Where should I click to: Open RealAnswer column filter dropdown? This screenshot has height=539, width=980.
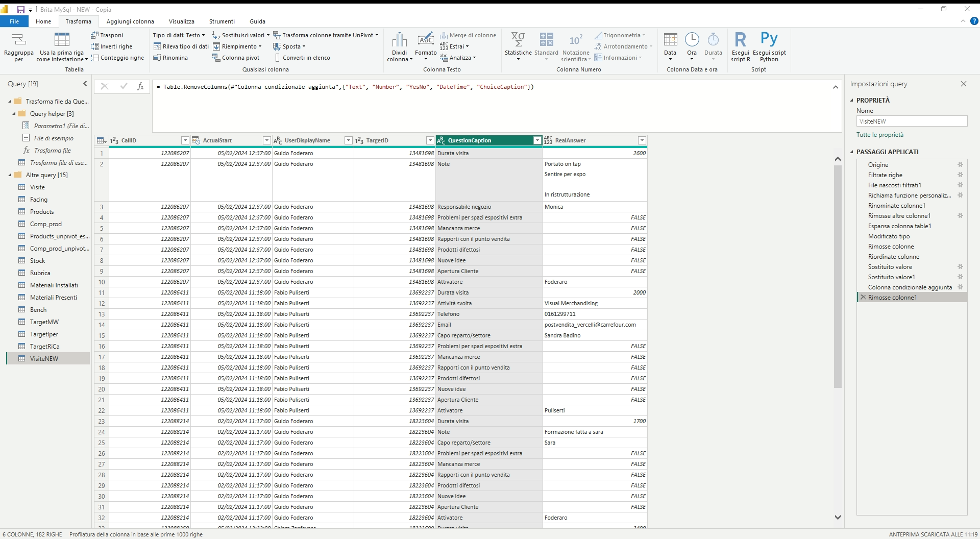[x=642, y=140]
